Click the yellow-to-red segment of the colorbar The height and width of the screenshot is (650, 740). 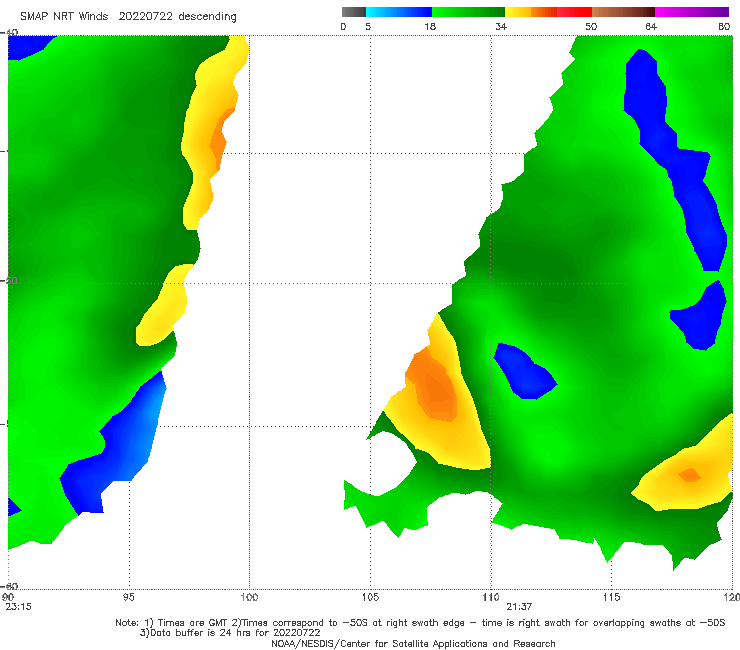coord(548,12)
